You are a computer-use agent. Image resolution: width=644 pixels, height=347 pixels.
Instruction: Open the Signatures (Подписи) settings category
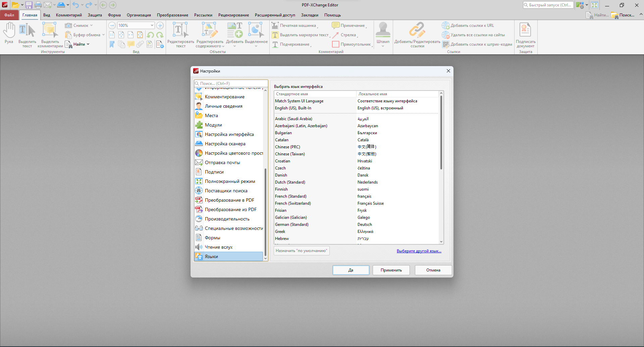[x=229, y=172]
